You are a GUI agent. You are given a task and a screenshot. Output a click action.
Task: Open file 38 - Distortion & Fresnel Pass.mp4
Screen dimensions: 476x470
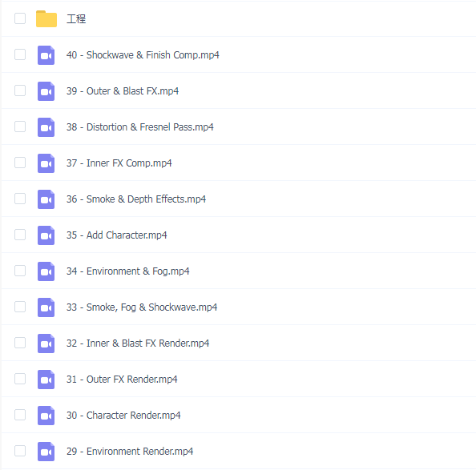point(140,127)
